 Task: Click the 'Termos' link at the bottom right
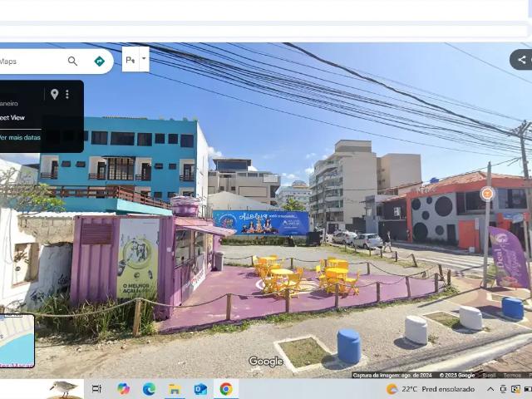pyautogui.click(x=512, y=375)
